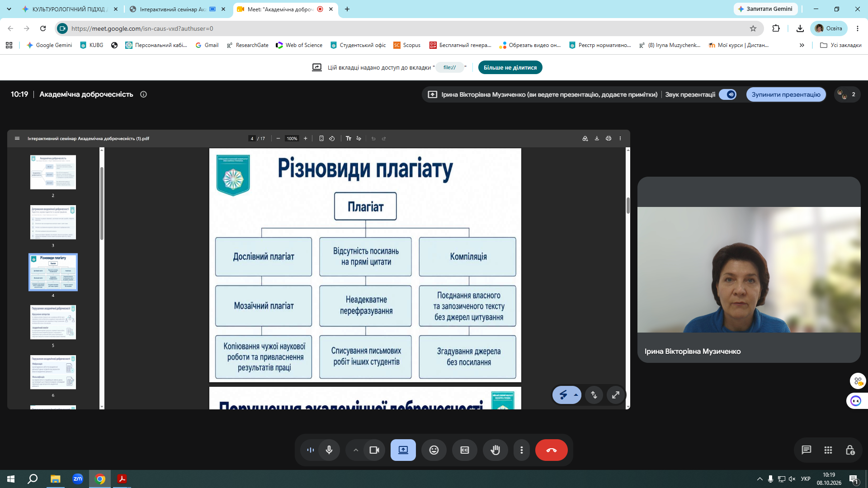Zoom out the PDF viewer
The height and width of the screenshot is (488, 868).
click(x=278, y=139)
